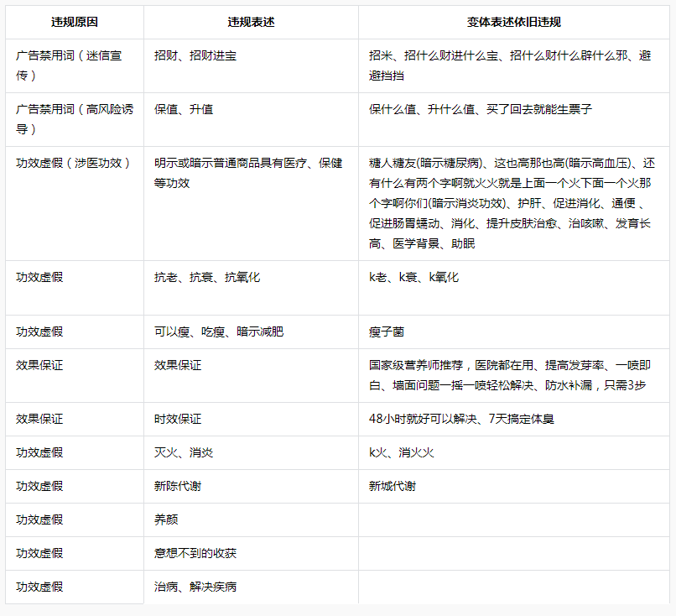This screenshot has height=616, width=676.
Task: Click the 抗老、抗衰、抗氧化 cell
Action: 251,288
